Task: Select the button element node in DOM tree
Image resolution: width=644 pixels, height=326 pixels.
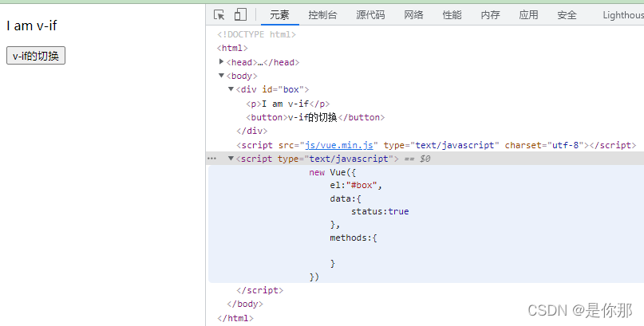Action: tap(315, 117)
